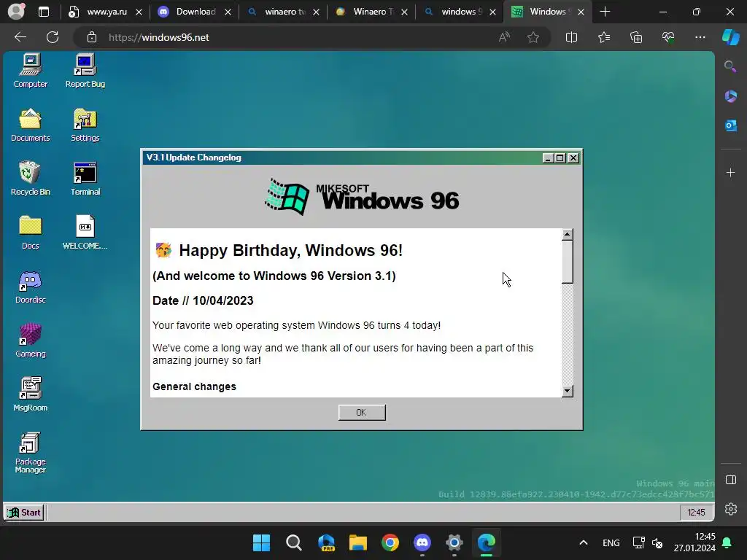Open the Copilot sidebar
Screen dimensions: 747x560
point(731,37)
